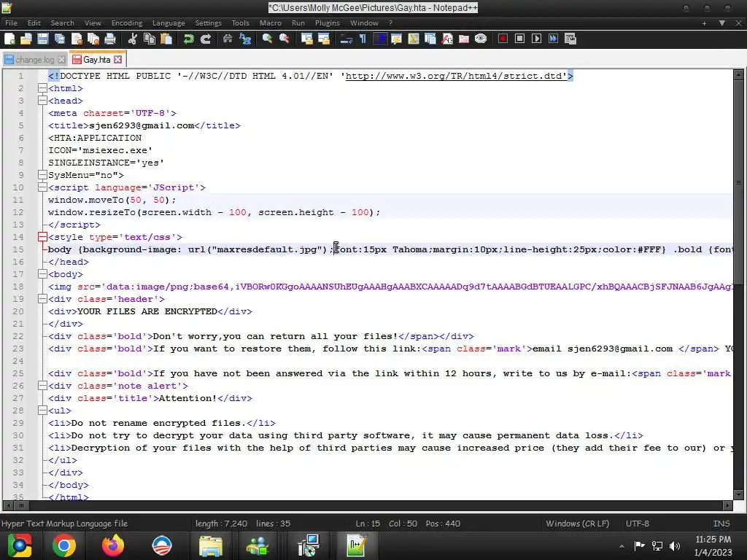The height and width of the screenshot is (560, 747).
Task: Click Run Macro Multiple Times icon
Action: pyautogui.click(x=553, y=39)
